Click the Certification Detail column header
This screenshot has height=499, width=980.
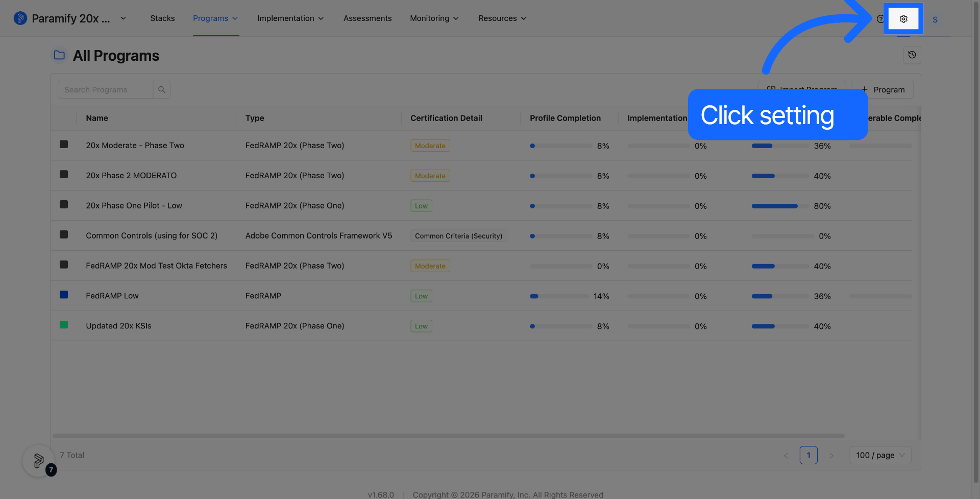click(x=446, y=118)
